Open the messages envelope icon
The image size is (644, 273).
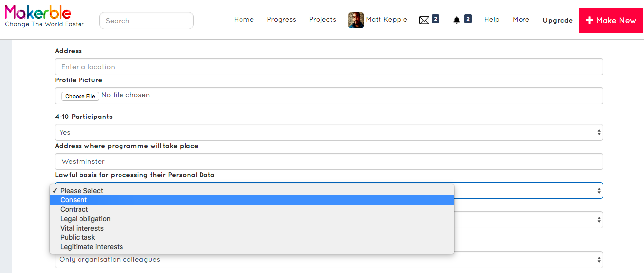coord(424,20)
